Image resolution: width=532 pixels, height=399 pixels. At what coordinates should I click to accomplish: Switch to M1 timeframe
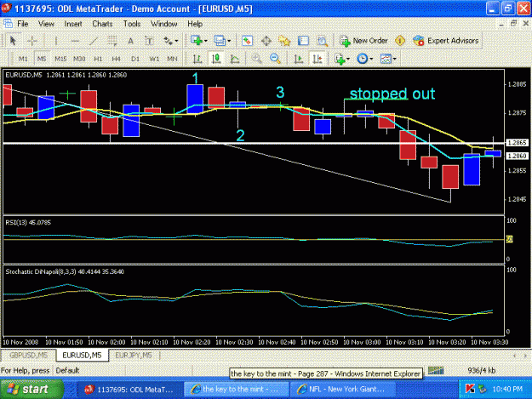pyautogui.click(x=23, y=59)
